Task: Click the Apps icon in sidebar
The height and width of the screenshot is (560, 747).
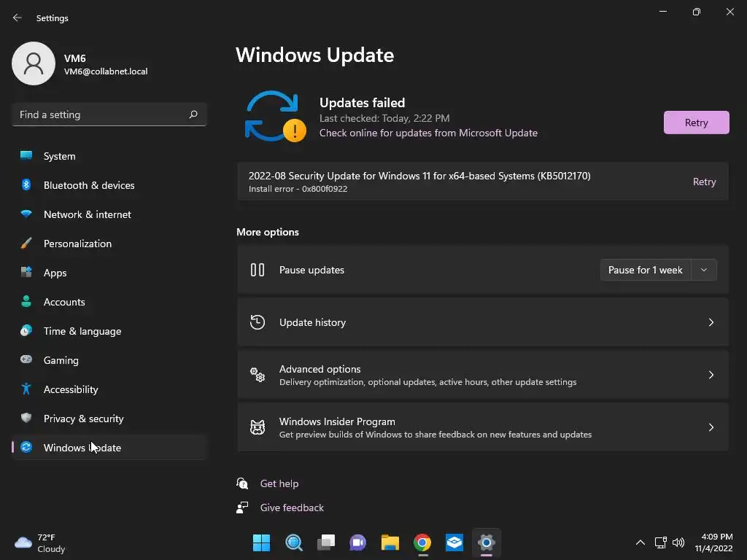Action: [x=26, y=272]
